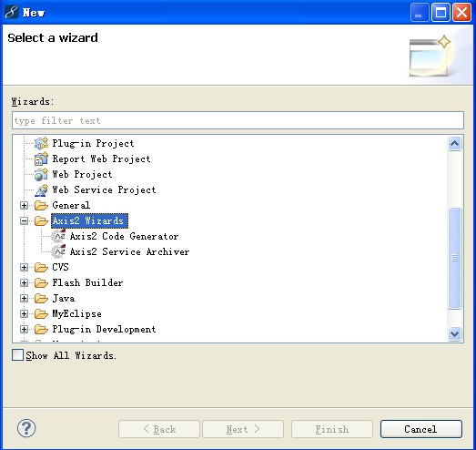The width and height of the screenshot is (476, 450).
Task: Click the Report Web Project icon
Action: click(x=41, y=159)
